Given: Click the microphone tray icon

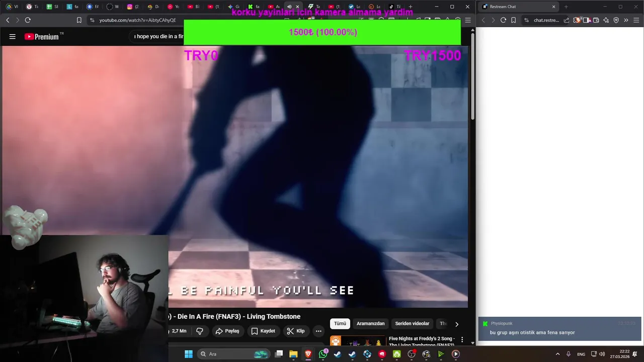Looking at the screenshot, I should pos(569,354).
